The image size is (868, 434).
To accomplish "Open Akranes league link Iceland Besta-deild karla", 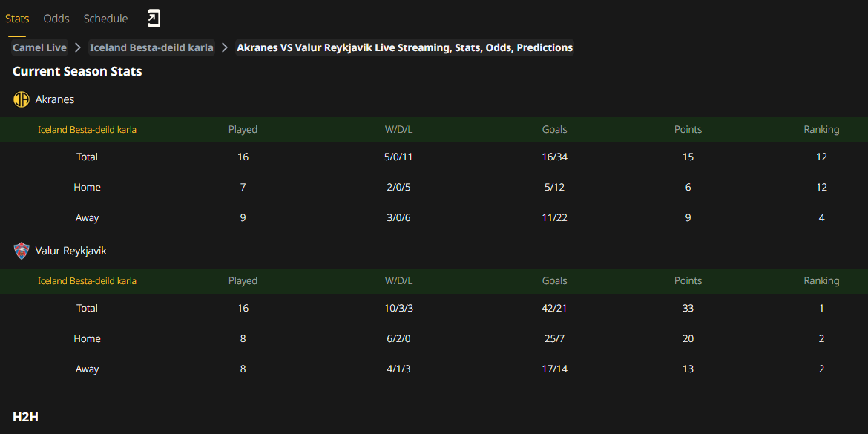I will point(87,130).
